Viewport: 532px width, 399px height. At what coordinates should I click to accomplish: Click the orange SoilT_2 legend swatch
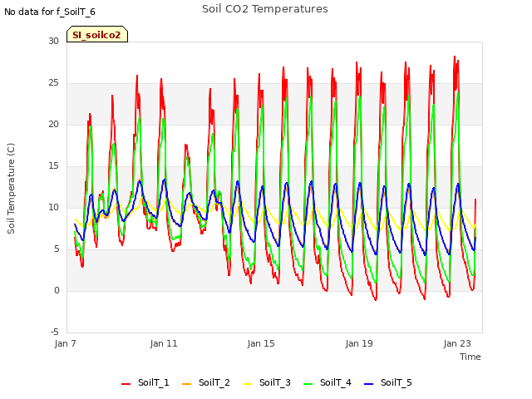pos(186,384)
